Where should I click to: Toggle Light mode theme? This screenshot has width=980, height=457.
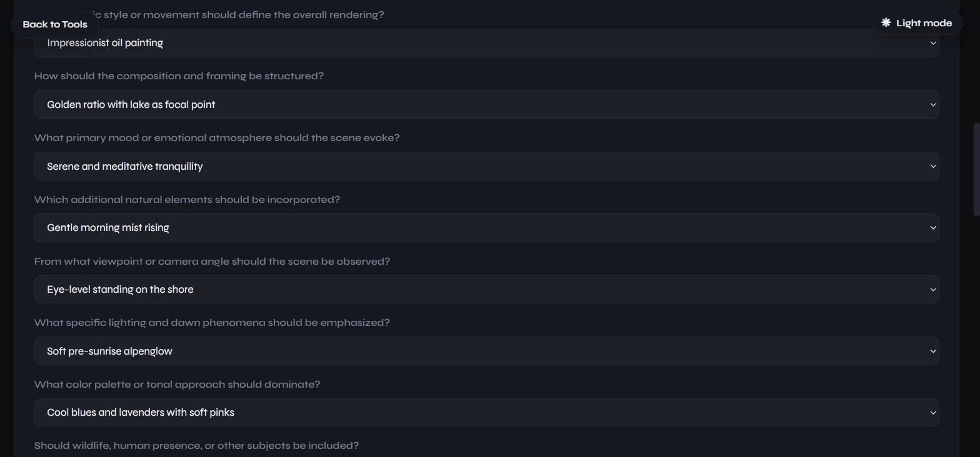pyautogui.click(x=916, y=23)
